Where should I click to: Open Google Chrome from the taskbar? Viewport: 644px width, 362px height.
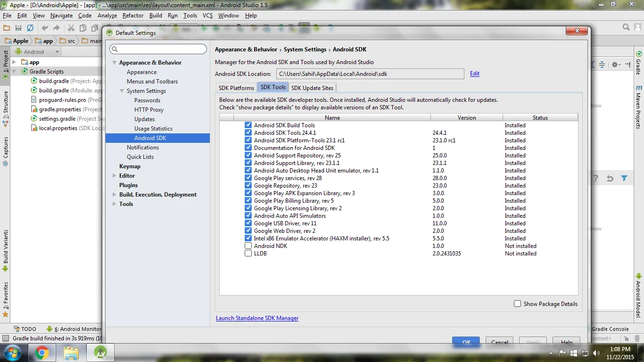41,353
